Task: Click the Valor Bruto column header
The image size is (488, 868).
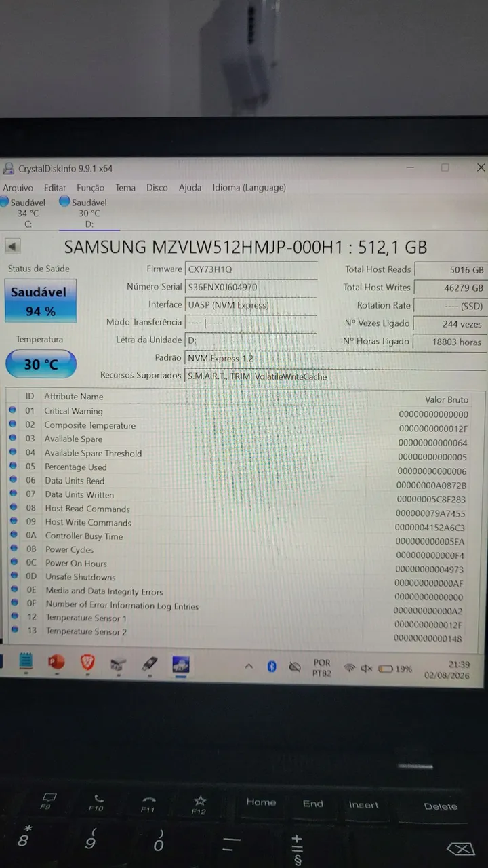Action: (x=447, y=399)
